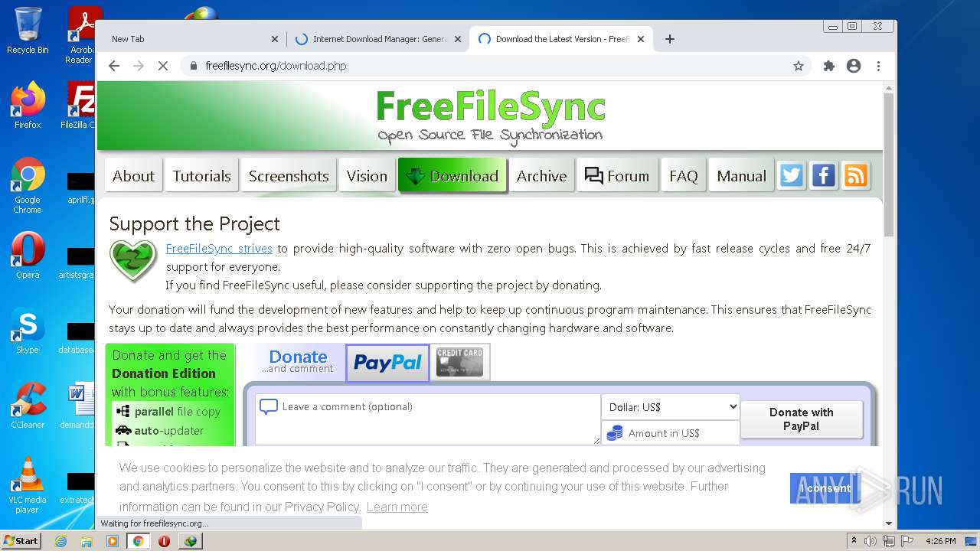
Task: Click the address bar URL
Action: 276,66
